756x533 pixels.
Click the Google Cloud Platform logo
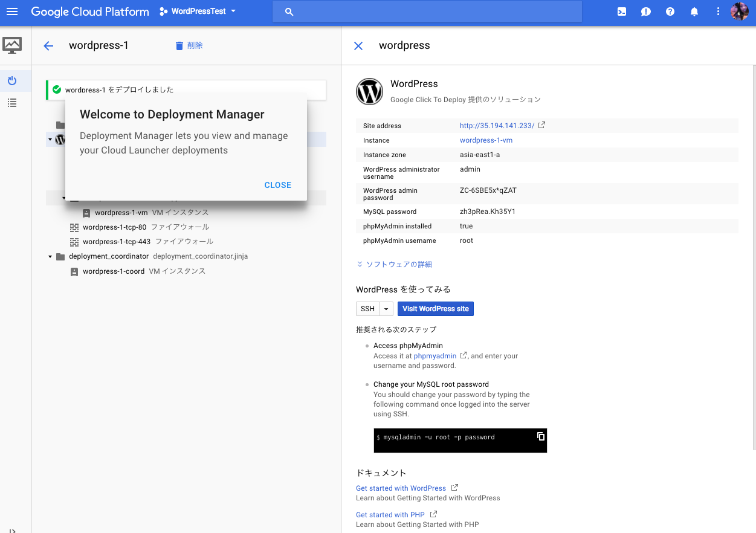click(x=90, y=11)
